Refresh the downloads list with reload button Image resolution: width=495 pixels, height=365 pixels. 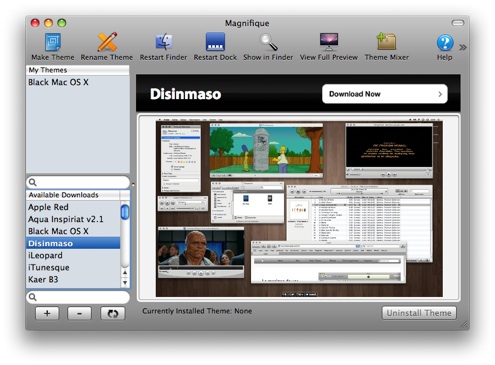coord(113,313)
